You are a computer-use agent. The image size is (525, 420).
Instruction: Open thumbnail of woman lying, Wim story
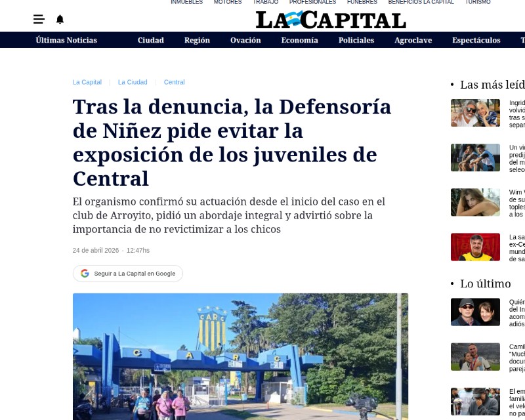475,202
